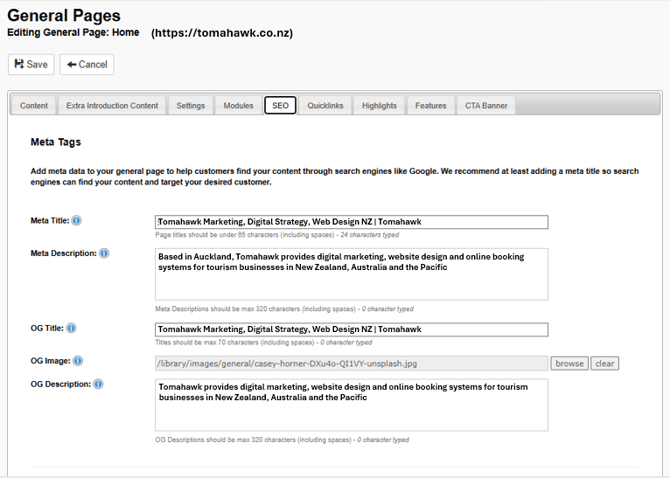Click into the Meta Title text field
Image resolution: width=670 pixels, height=478 pixels.
click(x=351, y=222)
